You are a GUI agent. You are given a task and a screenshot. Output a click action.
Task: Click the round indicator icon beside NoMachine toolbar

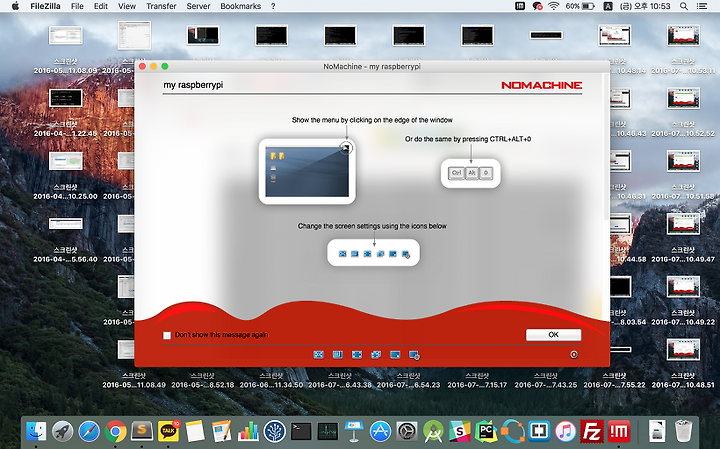tap(574, 354)
